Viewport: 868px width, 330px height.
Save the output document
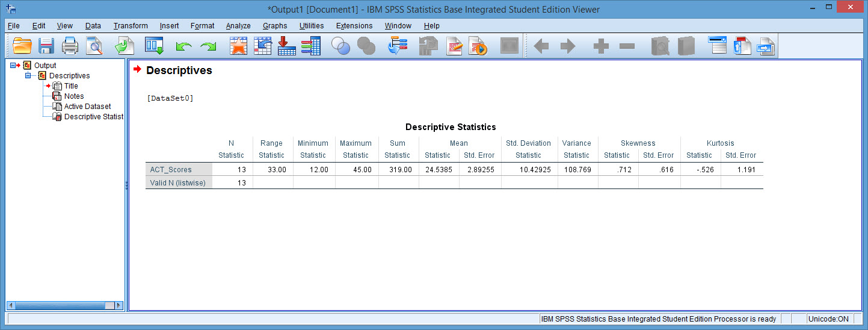[46, 46]
